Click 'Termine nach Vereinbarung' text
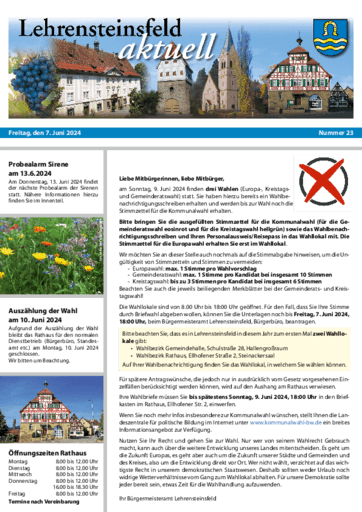Image resolution: width=362 pixels, height=512 pixels. pos(44,502)
